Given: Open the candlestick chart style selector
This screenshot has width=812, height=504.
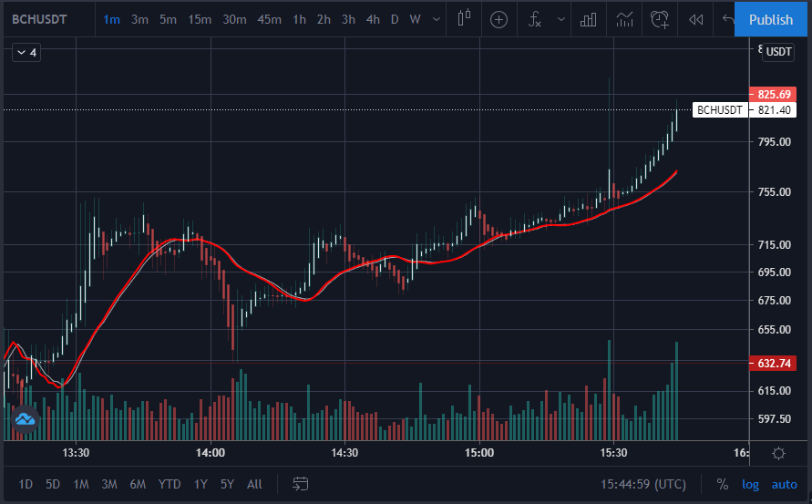Looking at the screenshot, I should coord(464,19).
